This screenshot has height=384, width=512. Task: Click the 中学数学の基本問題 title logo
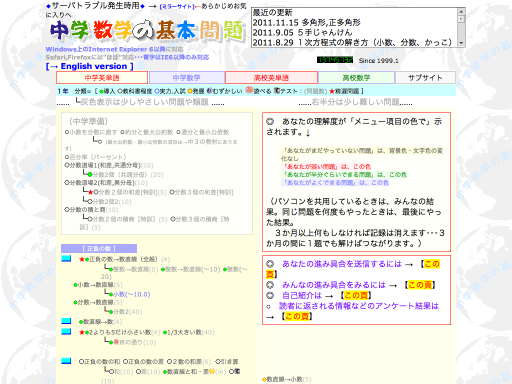pos(147,31)
